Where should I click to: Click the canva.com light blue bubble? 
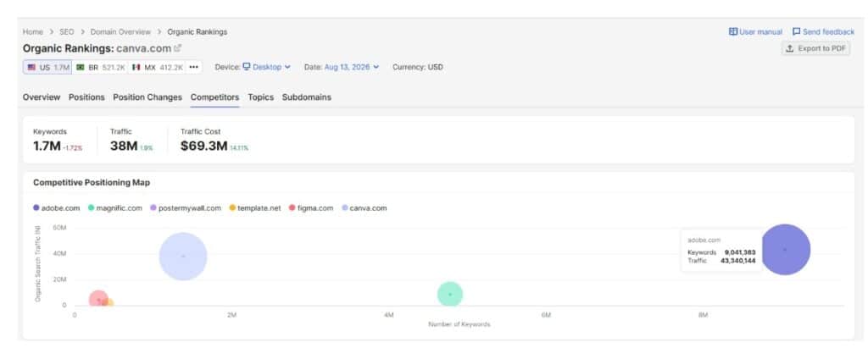click(x=183, y=257)
